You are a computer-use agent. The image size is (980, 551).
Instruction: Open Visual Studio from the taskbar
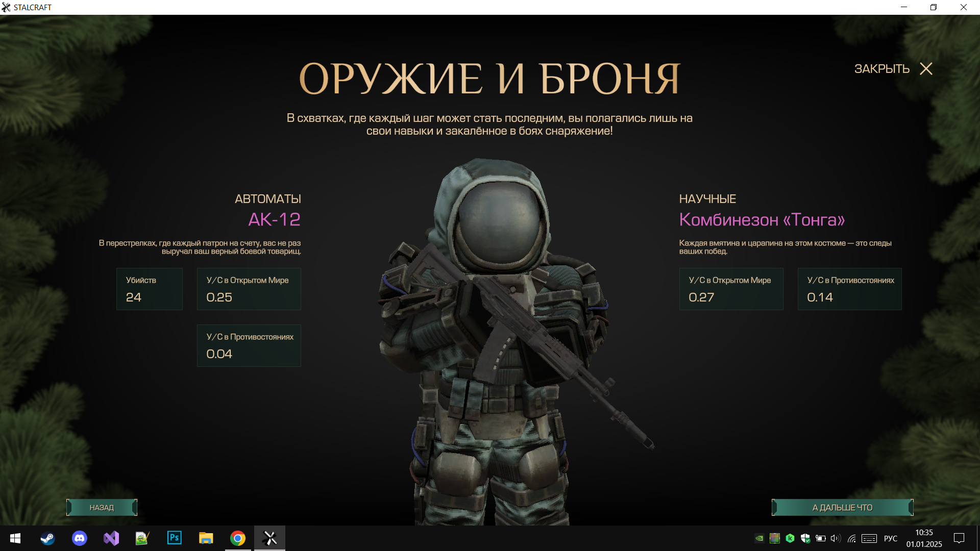[111, 538]
